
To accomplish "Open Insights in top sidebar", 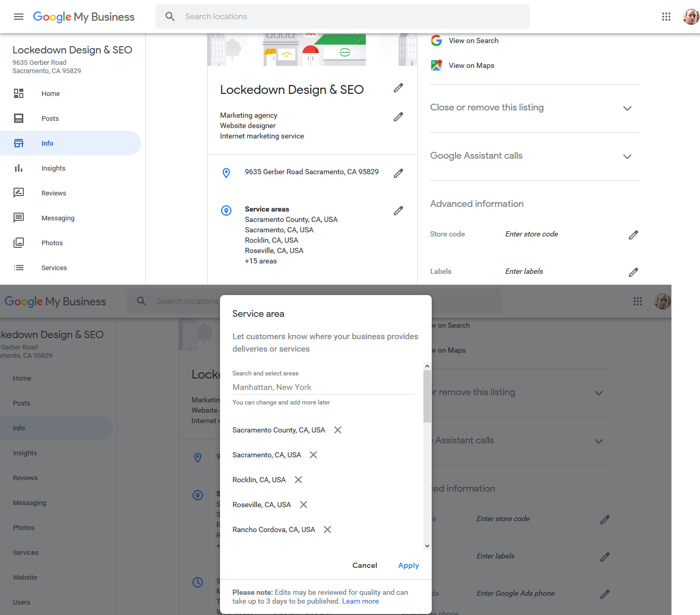I will 53,169.
